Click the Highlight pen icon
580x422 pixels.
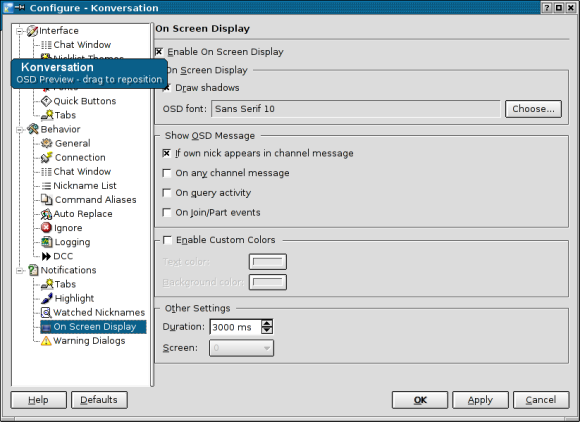point(47,298)
